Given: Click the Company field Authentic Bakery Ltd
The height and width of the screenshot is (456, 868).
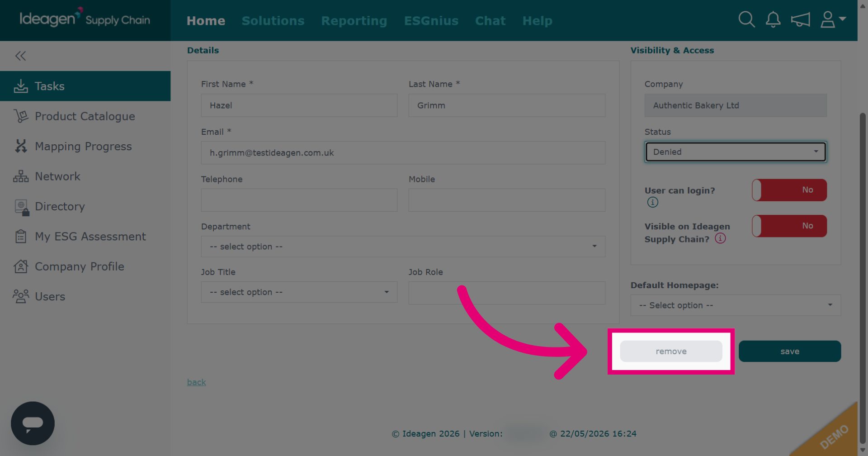Looking at the screenshot, I should (x=736, y=105).
